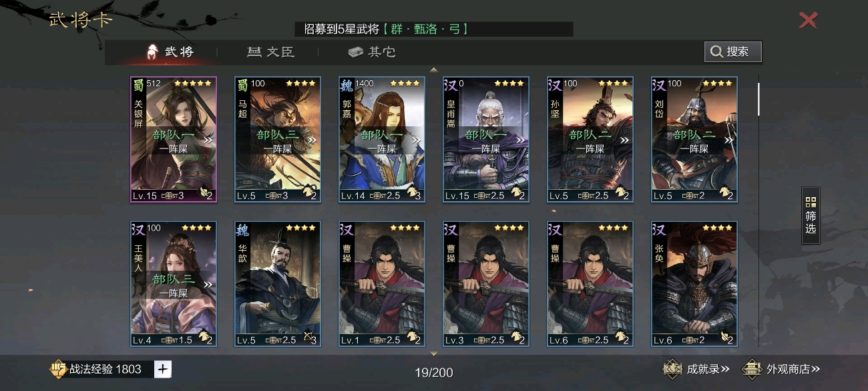Open the 郭嘉 general card

(x=382, y=139)
